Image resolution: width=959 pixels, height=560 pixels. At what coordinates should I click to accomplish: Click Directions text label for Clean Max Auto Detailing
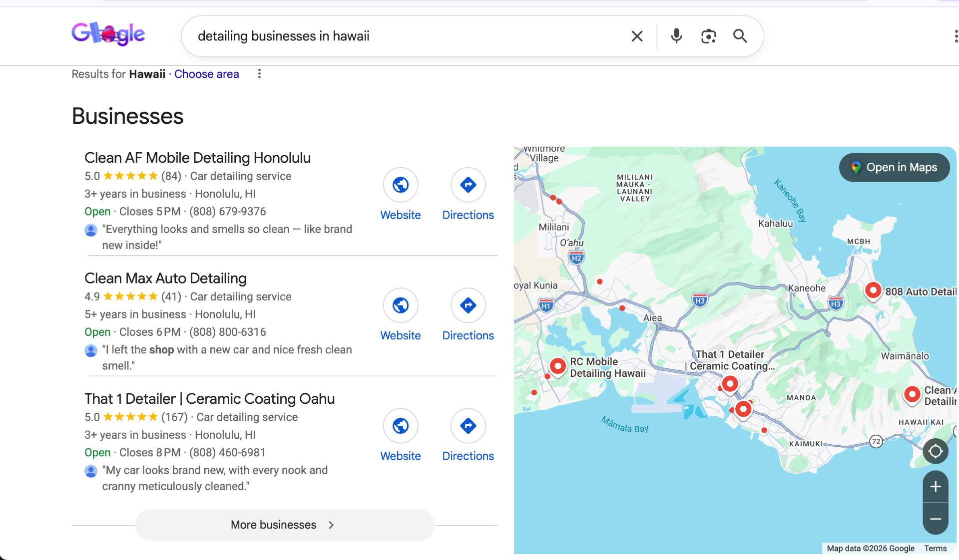(x=468, y=335)
